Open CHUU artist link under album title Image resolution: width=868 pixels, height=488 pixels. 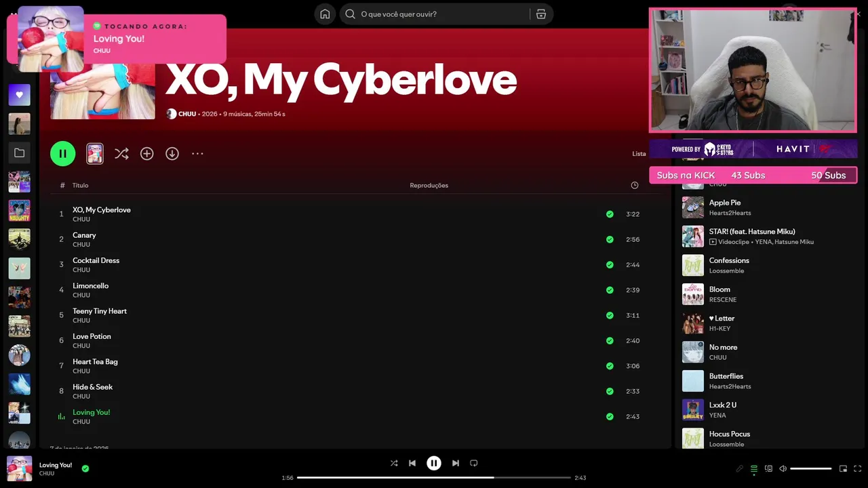[187, 114]
